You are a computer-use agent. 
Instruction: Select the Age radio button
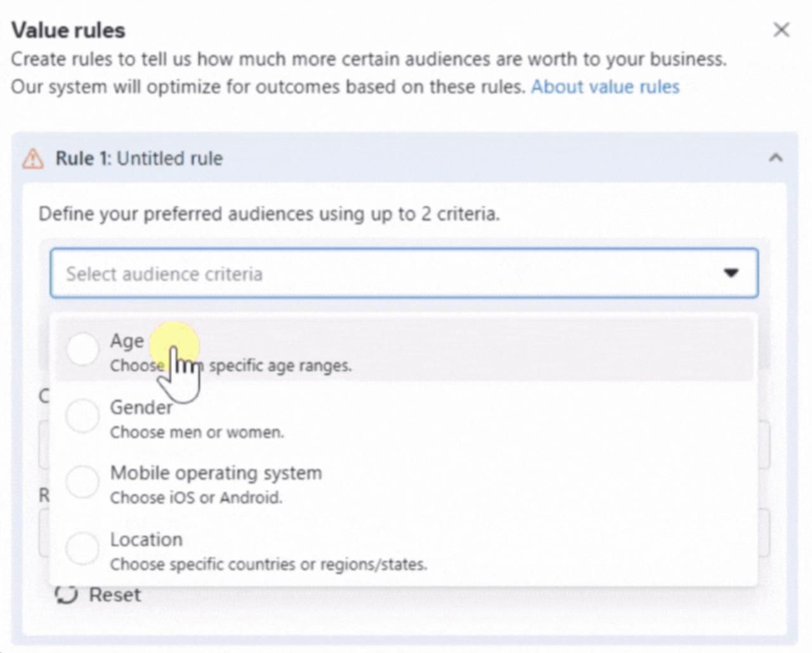pyautogui.click(x=82, y=349)
